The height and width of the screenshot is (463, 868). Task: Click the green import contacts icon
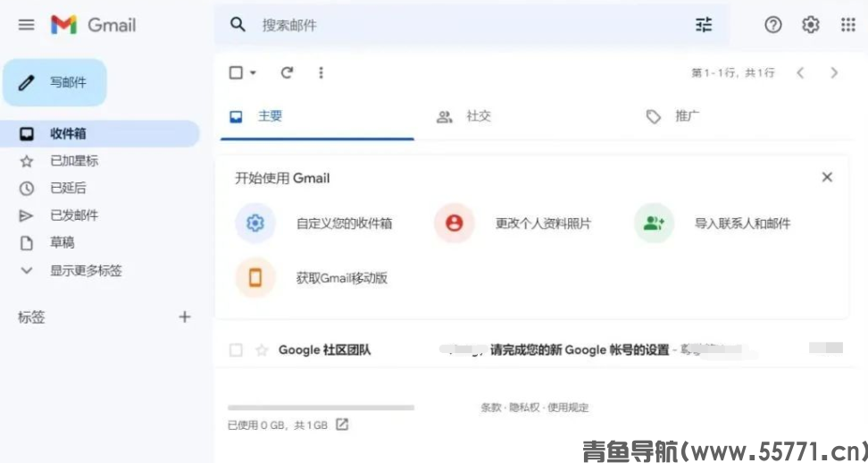tap(654, 223)
